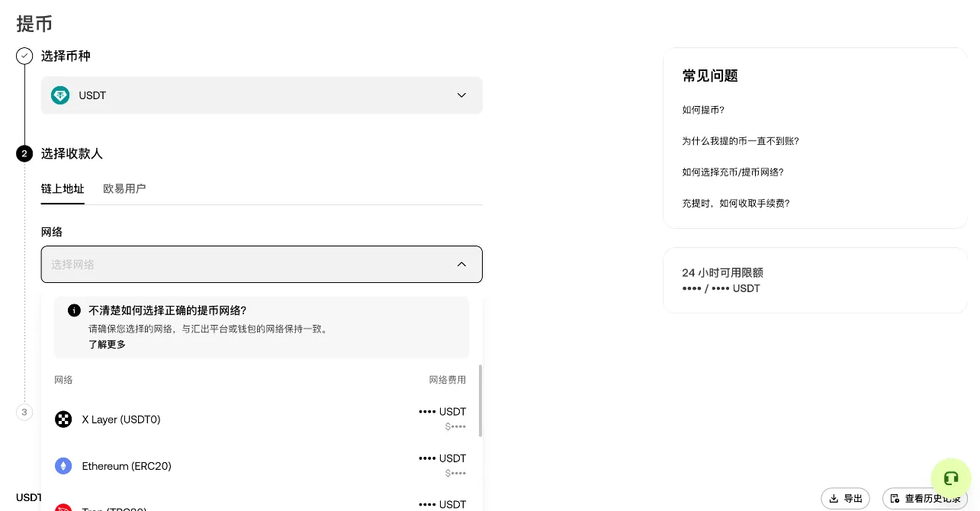Image resolution: width=980 pixels, height=511 pixels.
Task: Open FAQ 充提时，如何收取手续费?
Action: click(x=736, y=204)
